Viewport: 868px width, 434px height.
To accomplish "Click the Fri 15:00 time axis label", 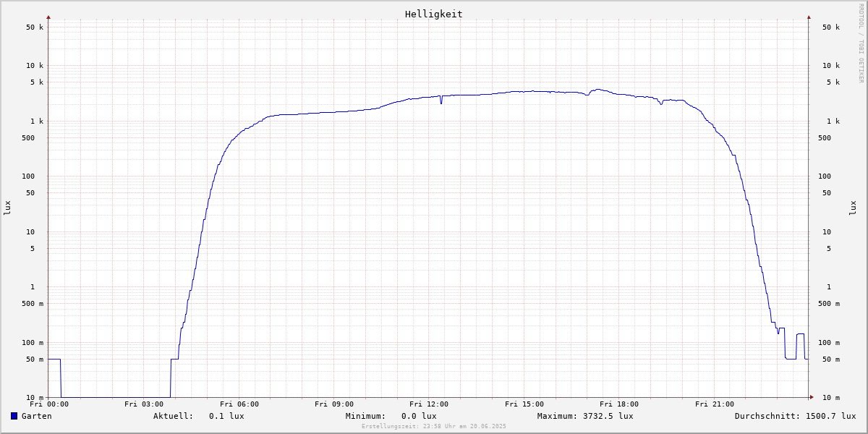I will (x=524, y=404).
